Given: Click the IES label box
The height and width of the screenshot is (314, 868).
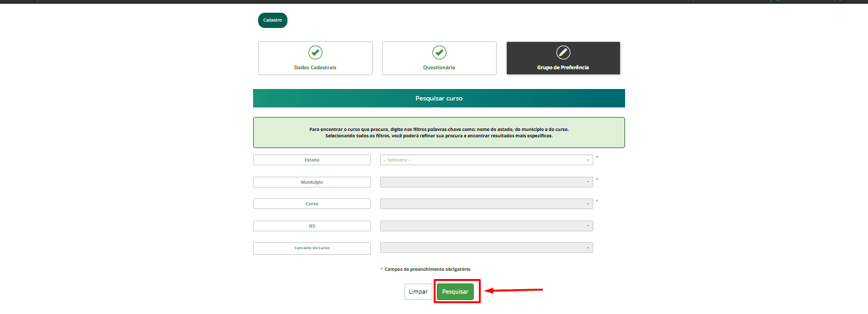Looking at the screenshot, I should 312,226.
